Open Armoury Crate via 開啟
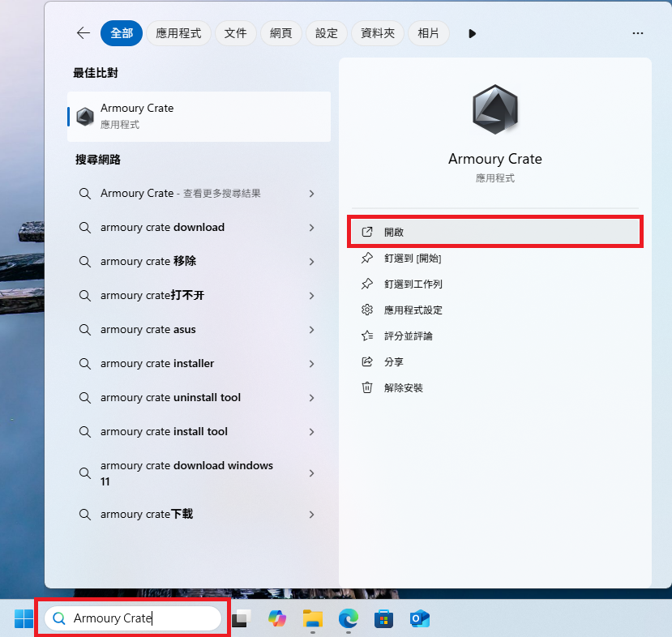 coord(495,232)
